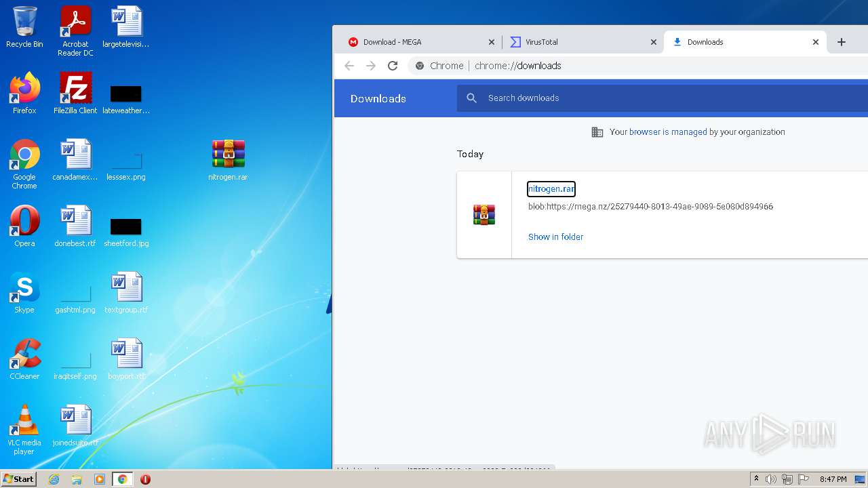Select the lateweather... image file
The width and height of the screenshot is (868, 488).
(126, 100)
